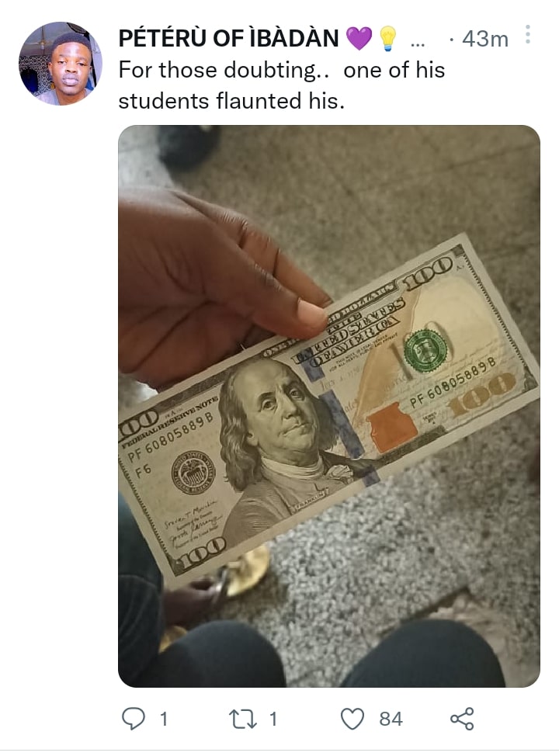559x756 pixels.
Task: View the 43m timestamp details
Action: [x=485, y=39]
